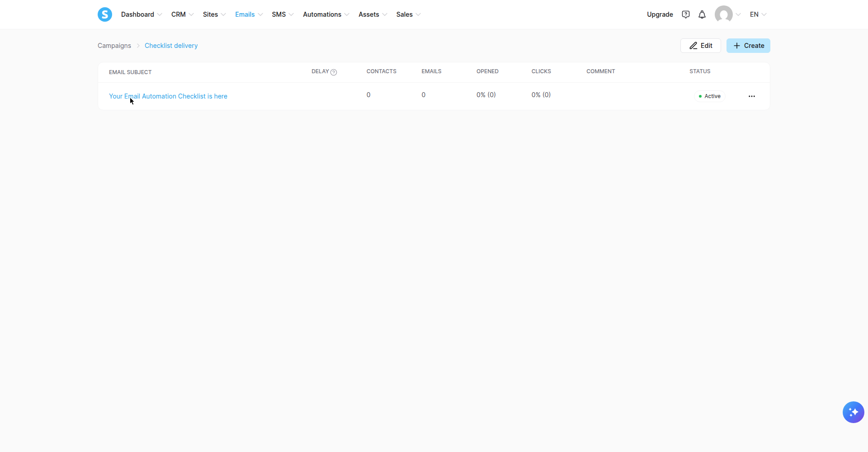The height and width of the screenshot is (452, 868).
Task: Click the COMMENT column header
Action: [601, 71]
